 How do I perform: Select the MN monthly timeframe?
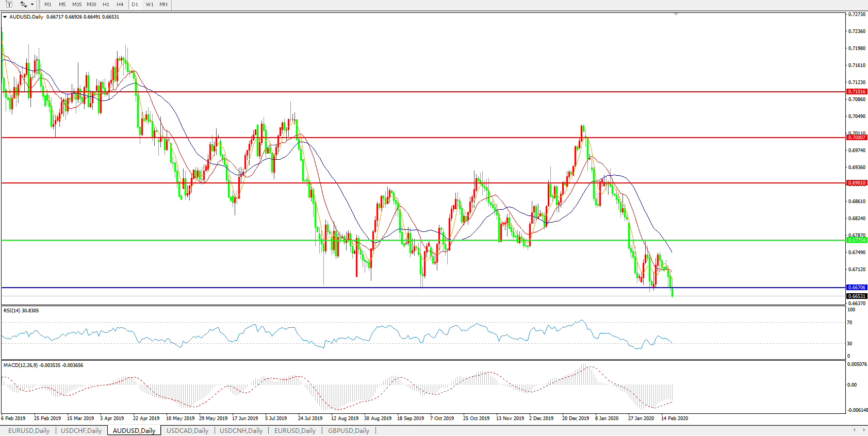pyautogui.click(x=163, y=5)
